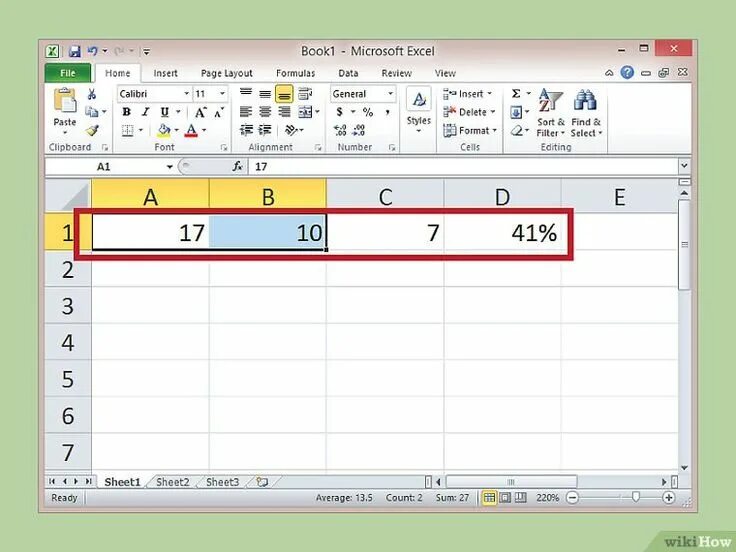736x552 pixels.
Task: Expand the formula bar
Action: [684, 166]
